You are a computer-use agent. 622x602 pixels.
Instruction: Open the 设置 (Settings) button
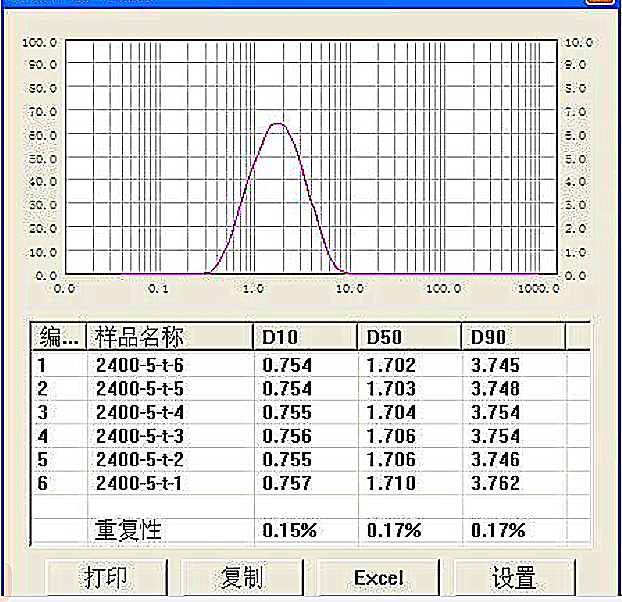[514, 578]
